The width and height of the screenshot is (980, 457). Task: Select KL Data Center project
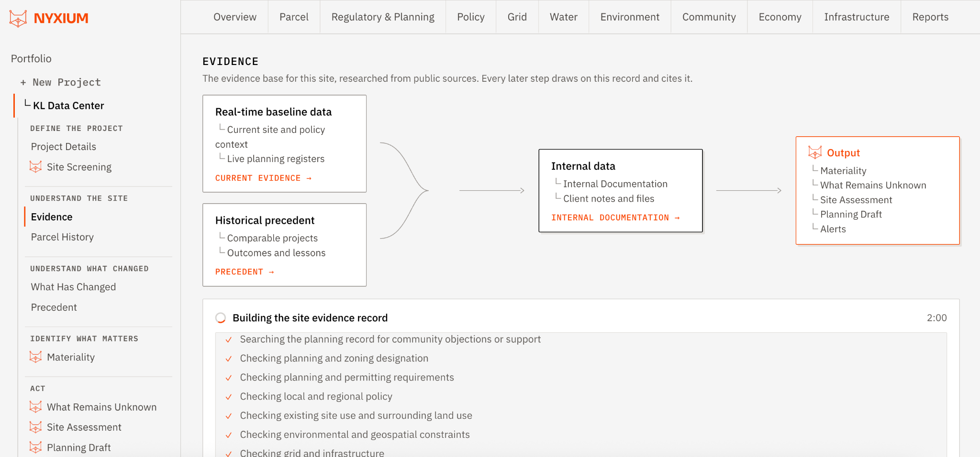[68, 106]
